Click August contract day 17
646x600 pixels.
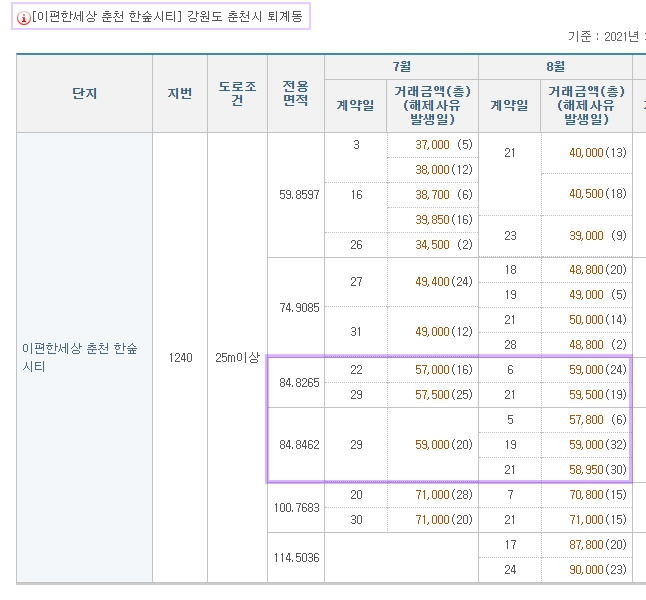(x=510, y=545)
